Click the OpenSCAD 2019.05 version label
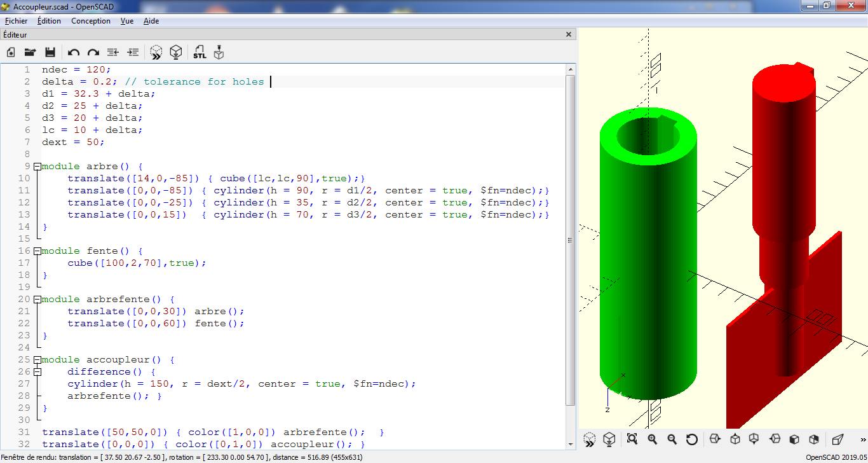The width and height of the screenshot is (868, 463). (836, 457)
